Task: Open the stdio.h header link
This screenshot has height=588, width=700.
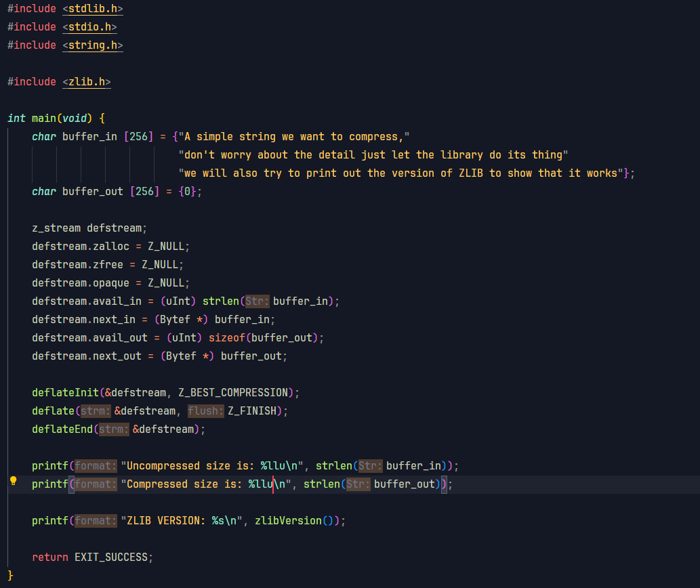Action: tap(89, 26)
